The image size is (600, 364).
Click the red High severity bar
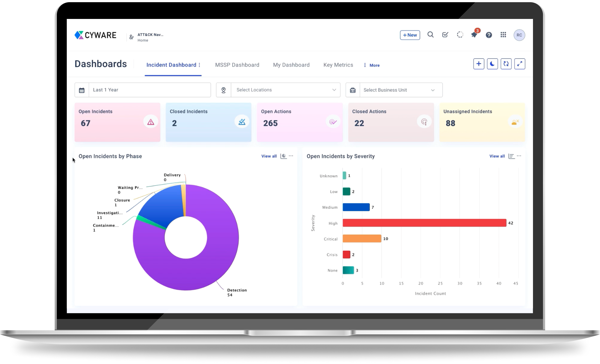(x=424, y=223)
